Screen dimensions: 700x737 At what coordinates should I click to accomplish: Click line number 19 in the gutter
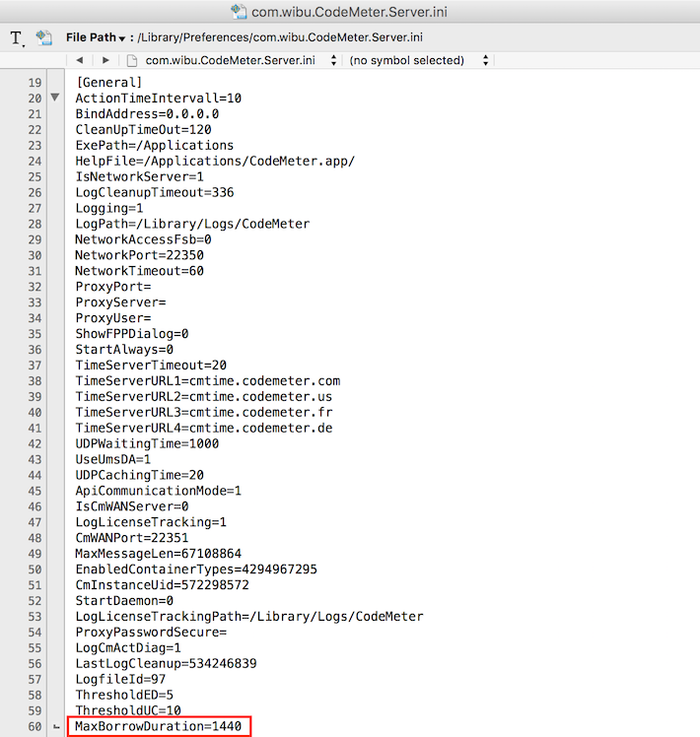pos(35,83)
